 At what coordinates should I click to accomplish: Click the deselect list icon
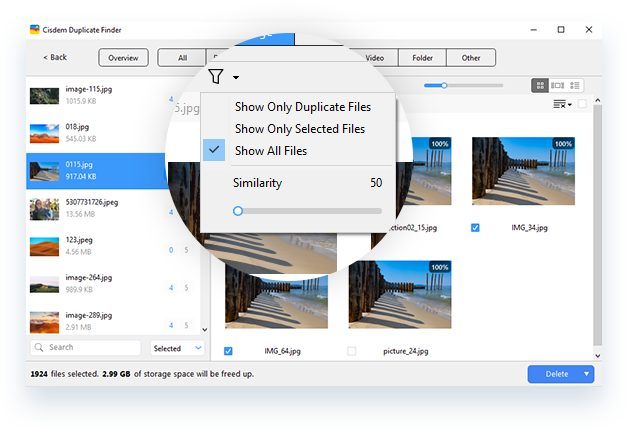[561, 104]
